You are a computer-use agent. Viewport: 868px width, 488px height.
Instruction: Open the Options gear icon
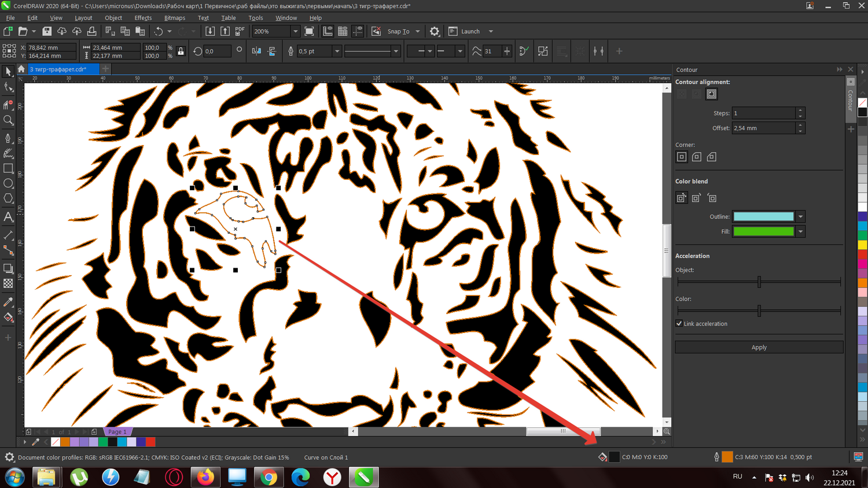coord(435,31)
